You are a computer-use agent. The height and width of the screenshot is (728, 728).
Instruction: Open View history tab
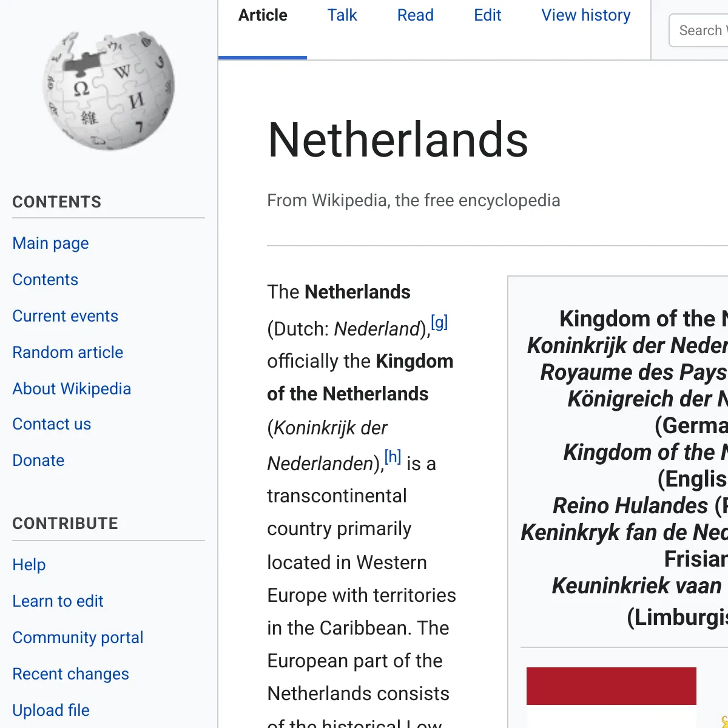(x=586, y=15)
